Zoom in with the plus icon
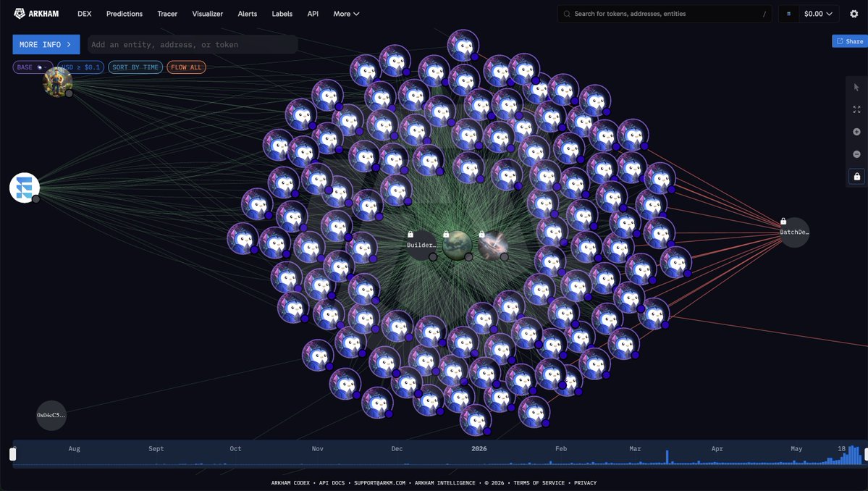 [x=856, y=132]
